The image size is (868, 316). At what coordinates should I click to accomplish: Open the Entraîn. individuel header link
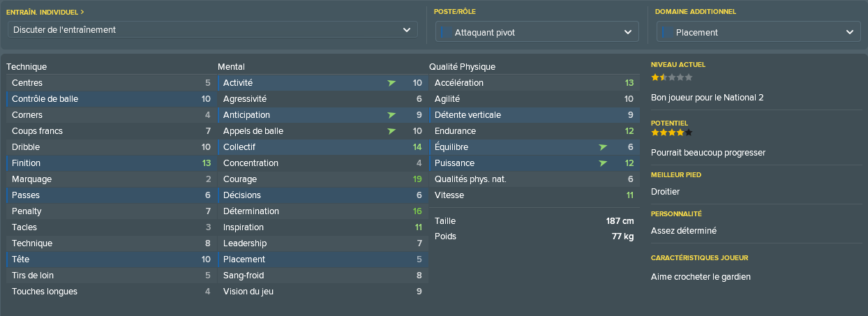coord(45,12)
